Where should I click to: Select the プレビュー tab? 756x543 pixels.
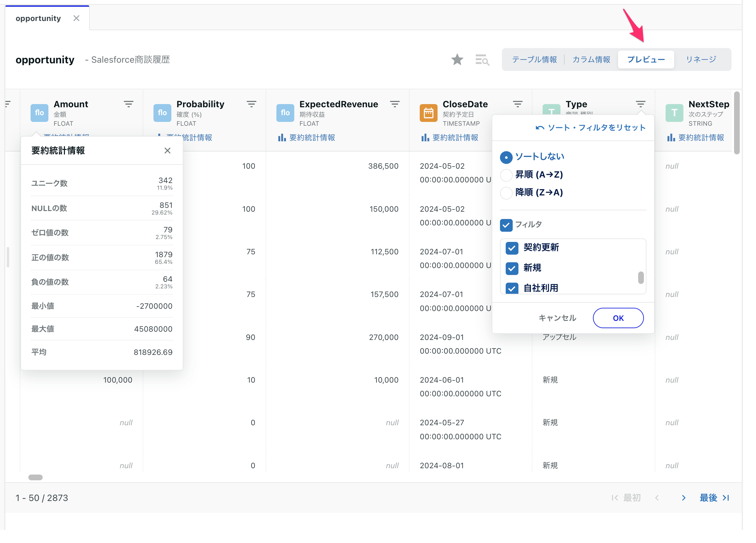[x=646, y=60]
